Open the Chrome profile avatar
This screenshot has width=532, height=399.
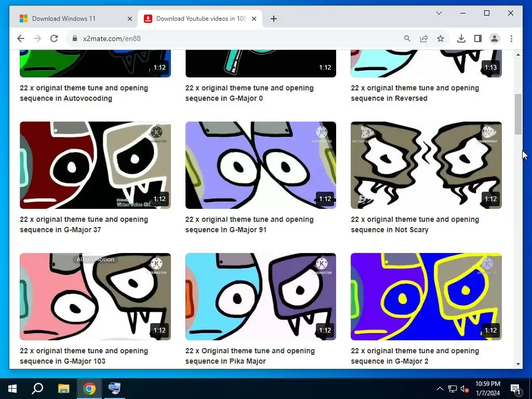click(x=495, y=38)
